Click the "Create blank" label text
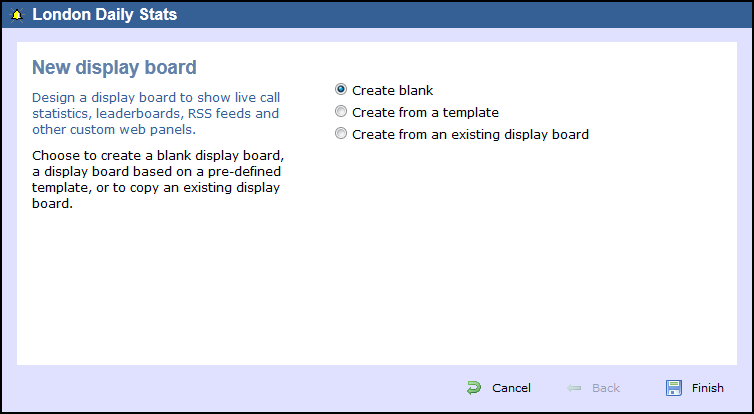754x414 pixels. click(x=392, y=90)
